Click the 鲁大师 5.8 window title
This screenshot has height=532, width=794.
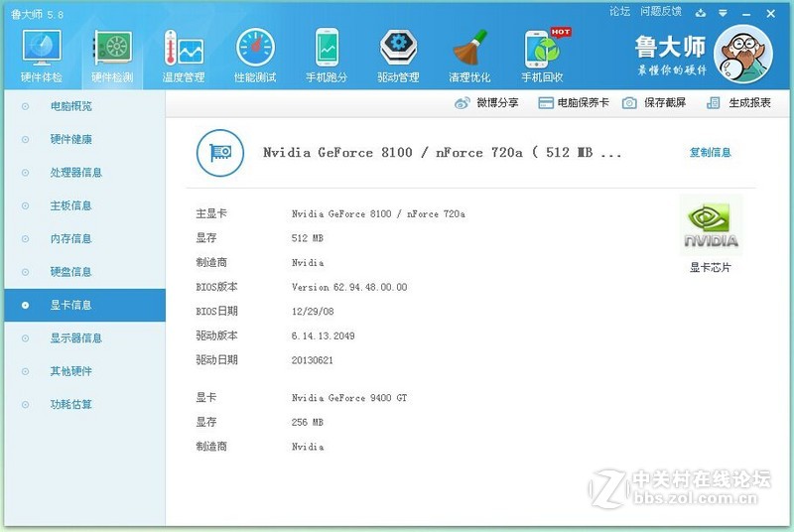(37, 14)
